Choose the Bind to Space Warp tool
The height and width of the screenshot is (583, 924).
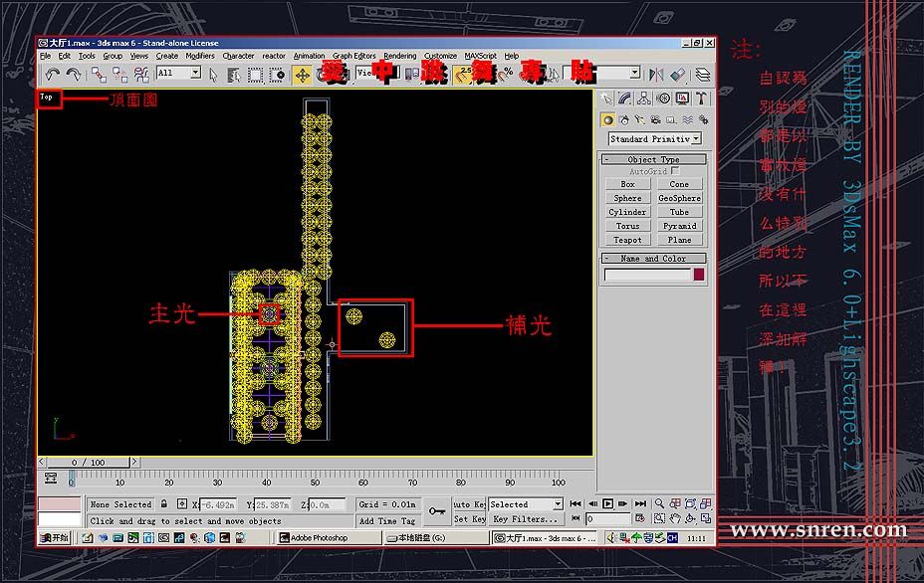(141, 75)
